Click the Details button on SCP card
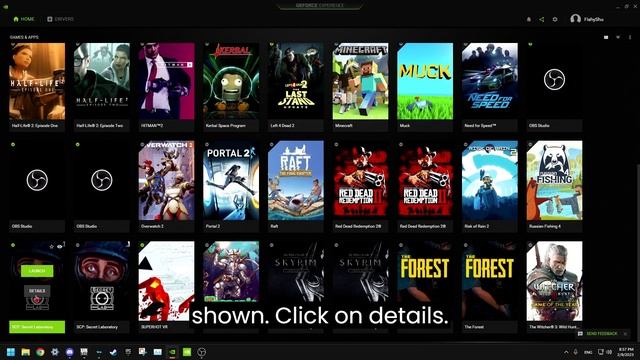640x360 pixels. [37, 291]
